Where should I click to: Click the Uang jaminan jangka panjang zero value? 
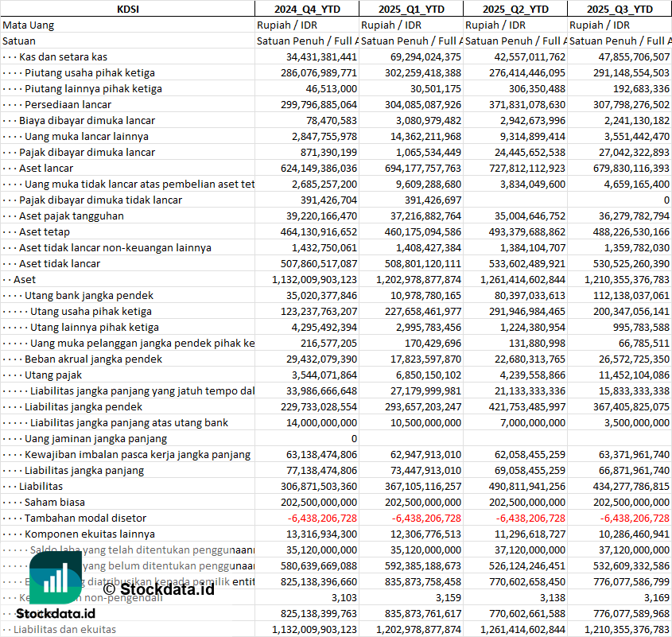(x=353, y=438)
